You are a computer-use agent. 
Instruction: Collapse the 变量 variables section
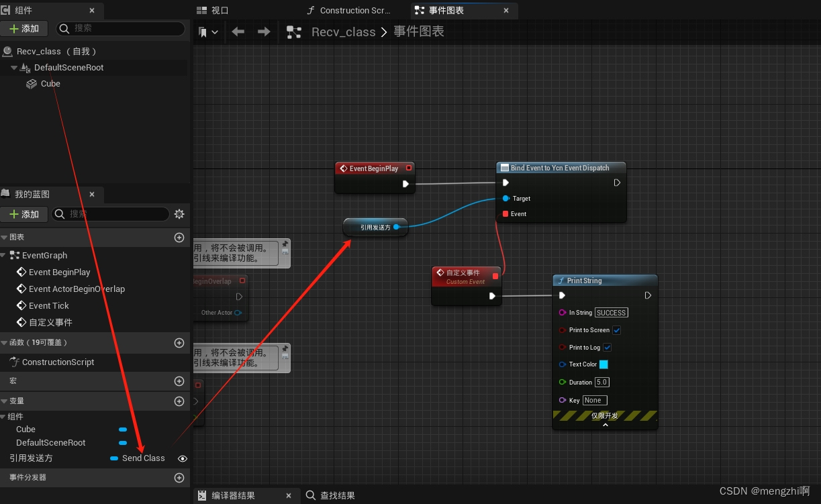point(5,401)
